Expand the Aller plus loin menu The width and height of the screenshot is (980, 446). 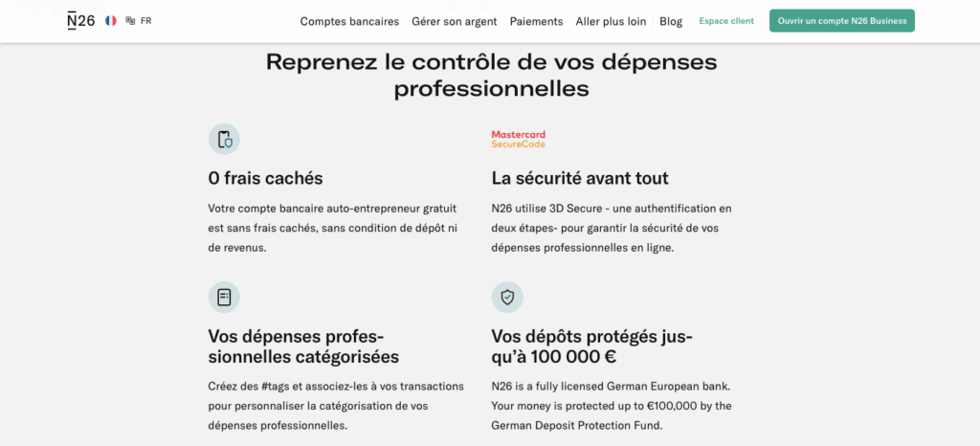coord(611,21)
